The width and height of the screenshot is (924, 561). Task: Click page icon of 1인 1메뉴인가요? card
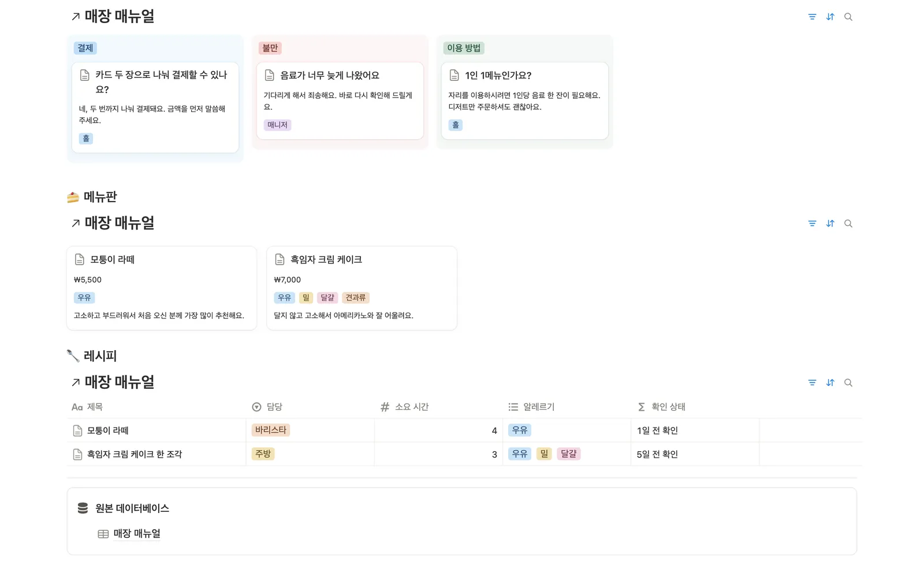tap(454, 75)
